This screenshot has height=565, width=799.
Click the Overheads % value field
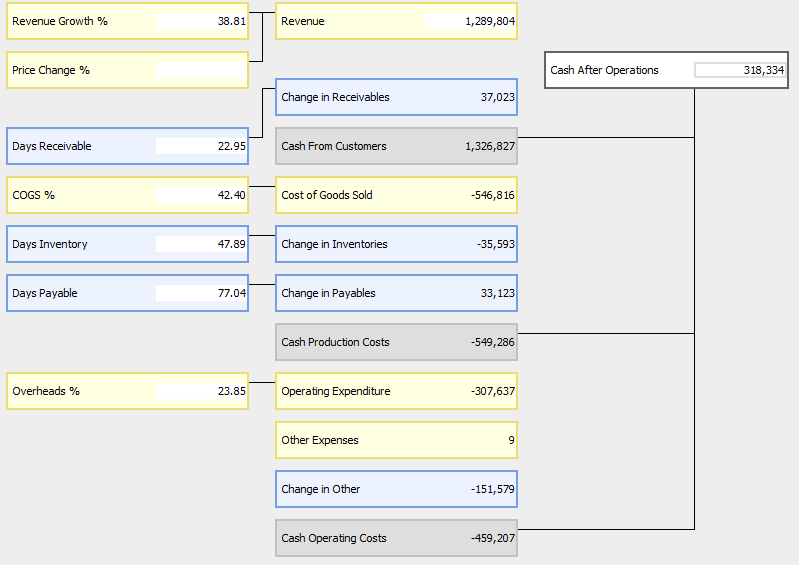(x=201, y=391)
